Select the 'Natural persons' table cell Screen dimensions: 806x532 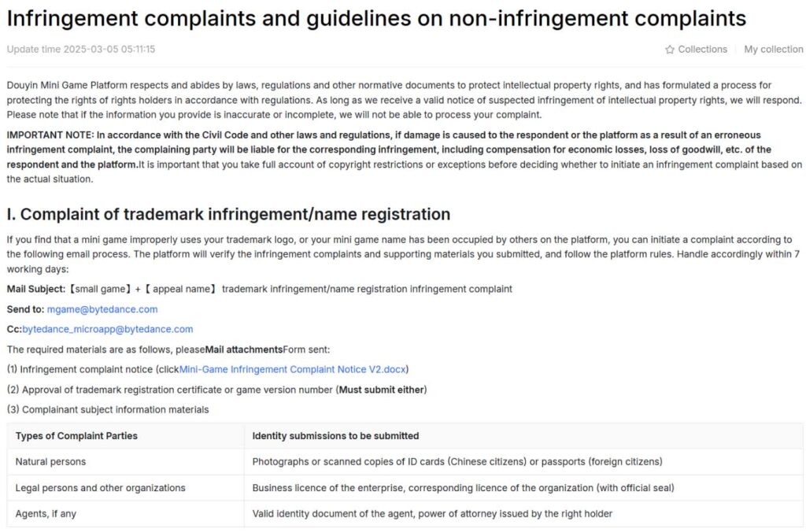pos(125,462)
